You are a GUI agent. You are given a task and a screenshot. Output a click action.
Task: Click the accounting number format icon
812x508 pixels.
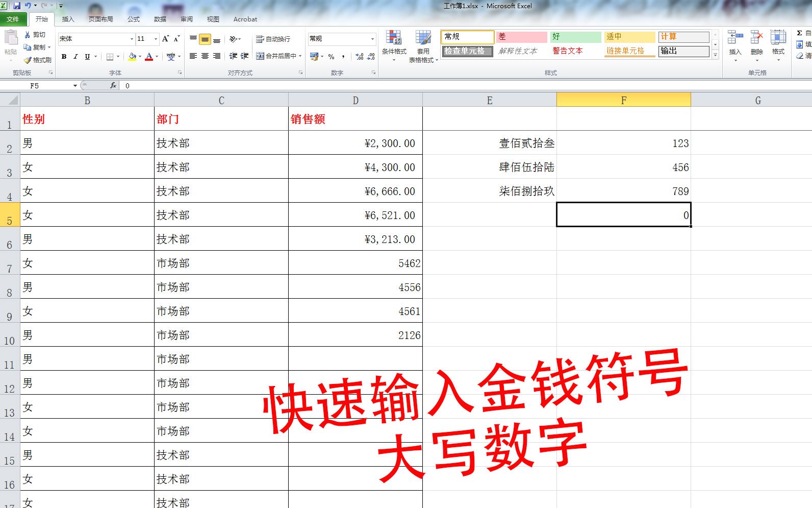coord(314,57)
